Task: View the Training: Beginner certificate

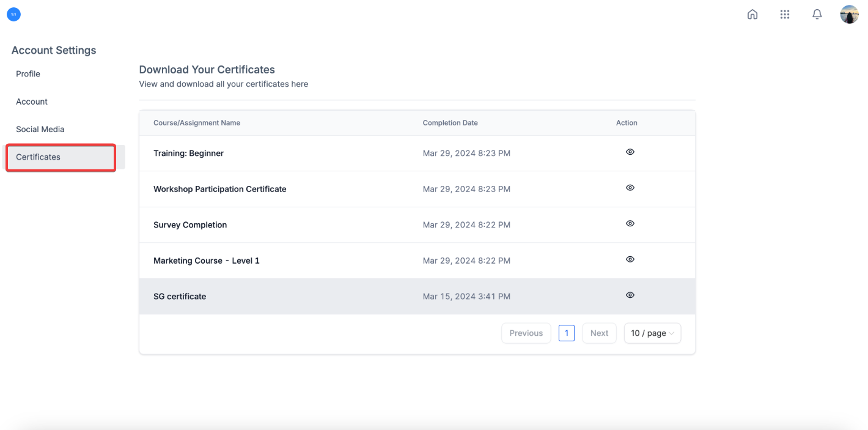Action: click(x=630, y=152)
